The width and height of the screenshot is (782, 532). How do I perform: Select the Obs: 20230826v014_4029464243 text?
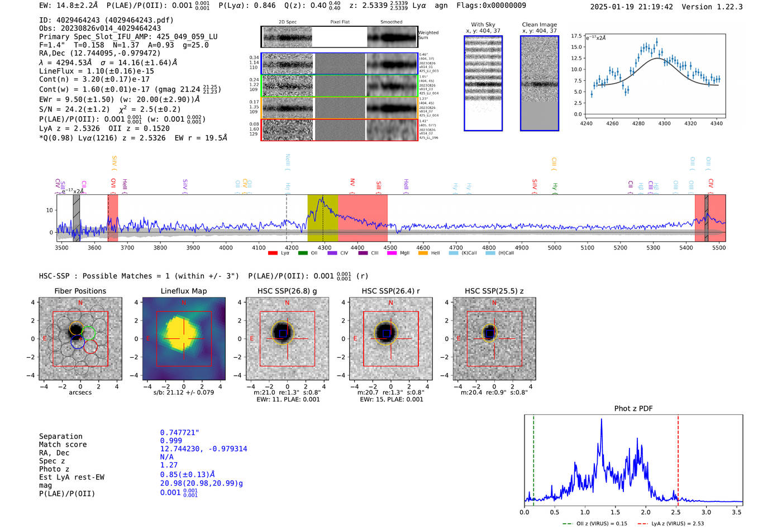(100, 28)
